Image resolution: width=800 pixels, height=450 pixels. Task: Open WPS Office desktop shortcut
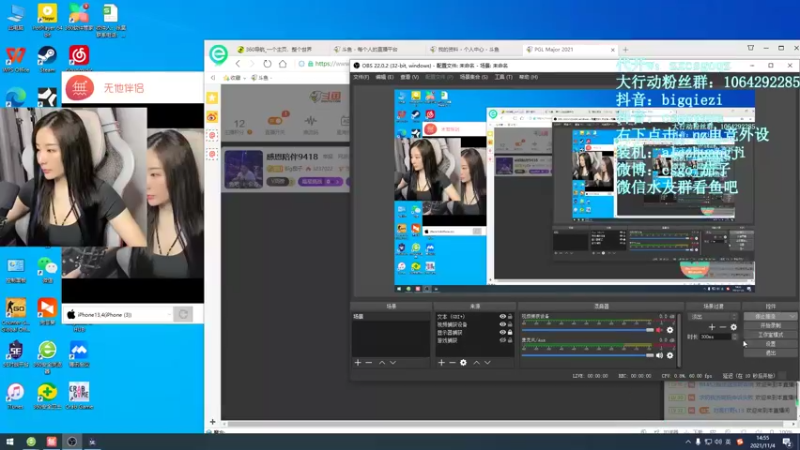[15, 59]
